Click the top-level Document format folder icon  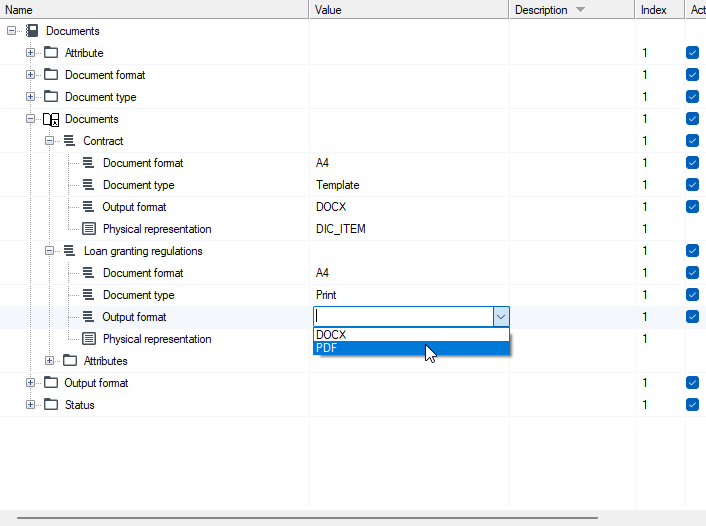coord(51,74)
